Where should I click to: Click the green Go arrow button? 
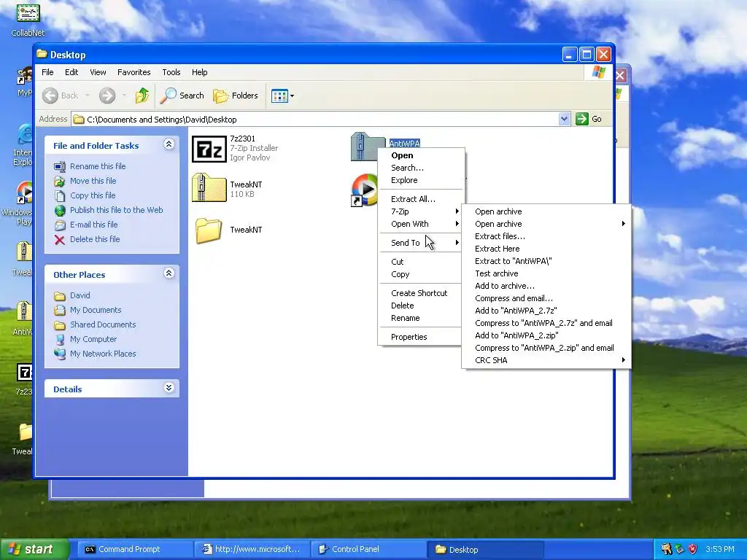coord(581,119)
